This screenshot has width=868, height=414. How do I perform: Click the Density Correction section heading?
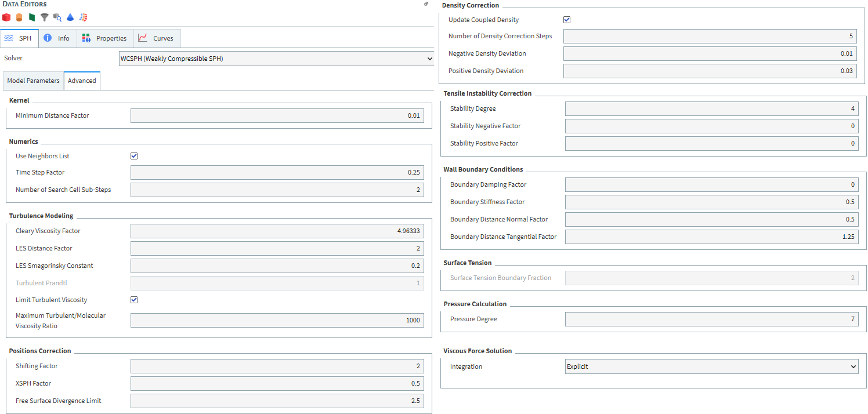(x=471, y=5)
